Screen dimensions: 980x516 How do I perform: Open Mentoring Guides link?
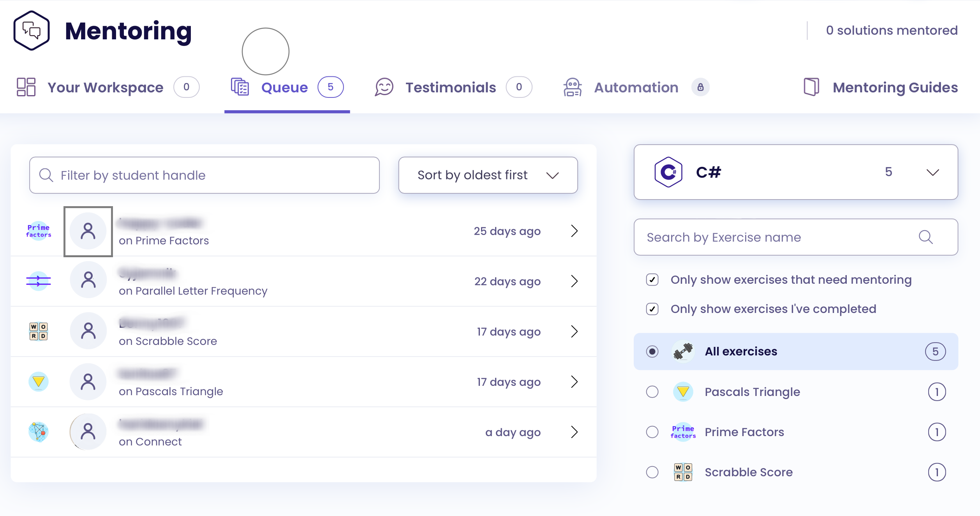coord(895,87)
